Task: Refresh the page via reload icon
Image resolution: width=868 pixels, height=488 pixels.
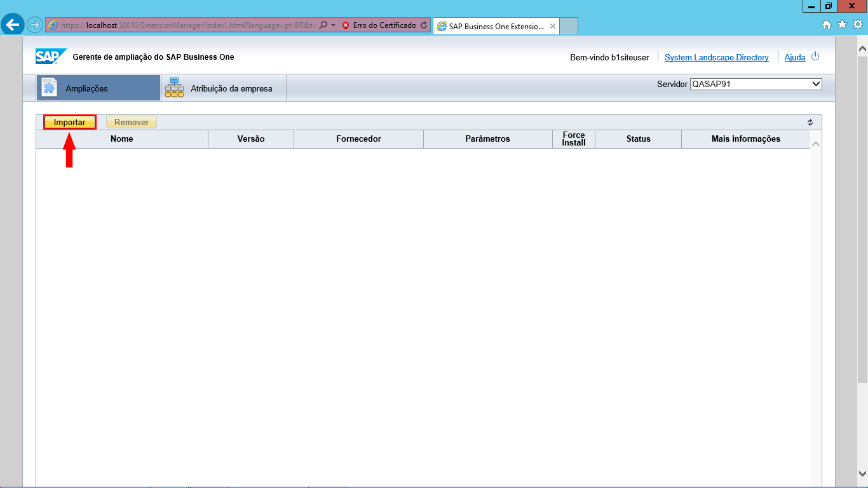Action: [x=424, y=25]
